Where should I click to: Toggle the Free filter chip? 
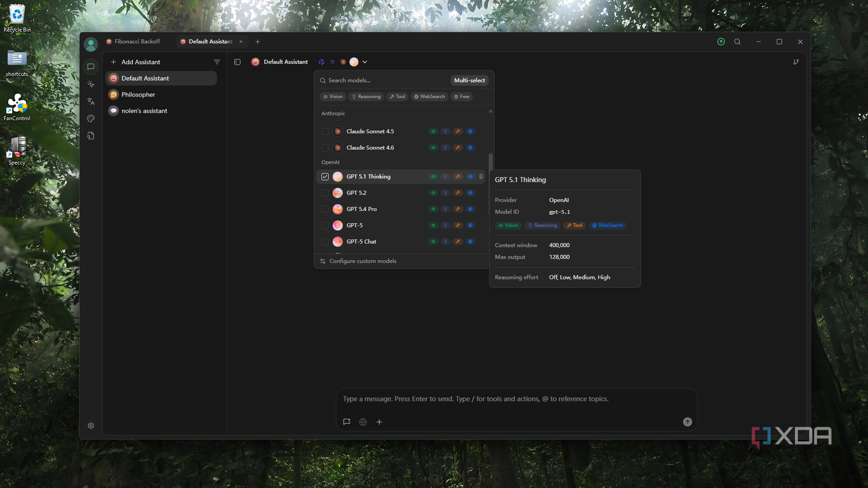(462, 97)
